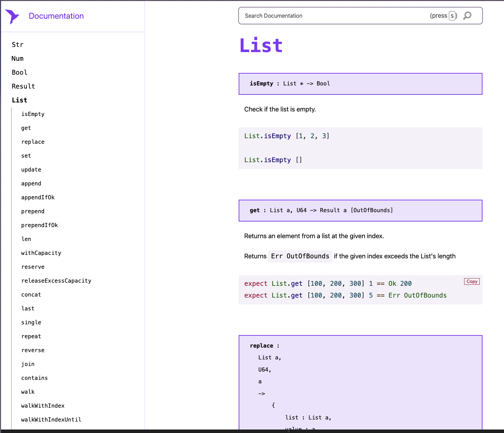
Task: Click the 's' keyboard shortcut hint
Action: [452, 16]
